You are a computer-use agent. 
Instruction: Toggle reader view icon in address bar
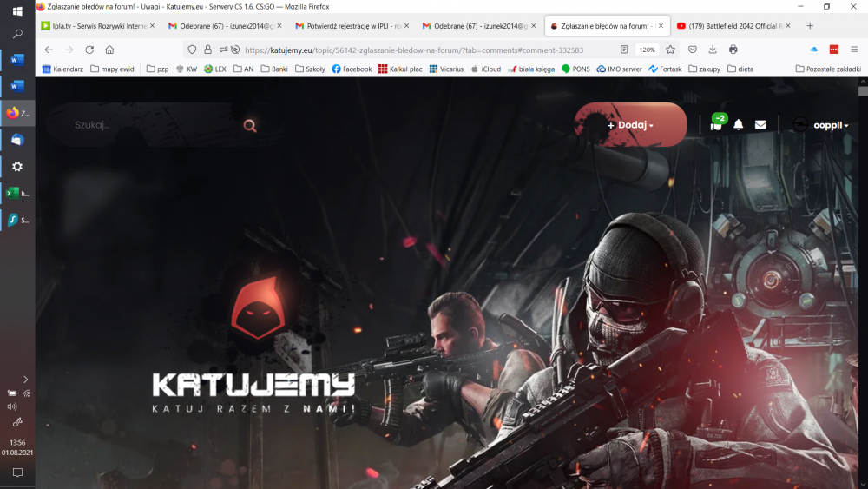(x=624, y=50)
